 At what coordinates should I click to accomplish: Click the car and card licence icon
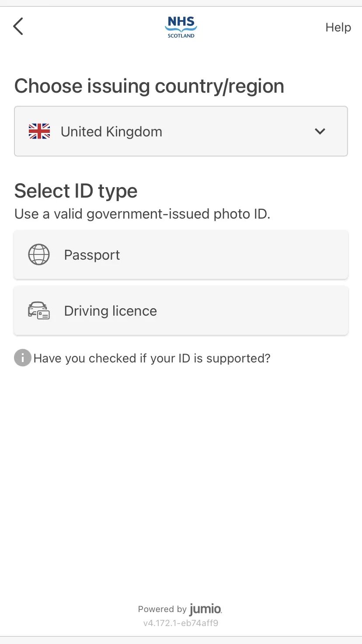pyautogui.click(x=39, y=311)
